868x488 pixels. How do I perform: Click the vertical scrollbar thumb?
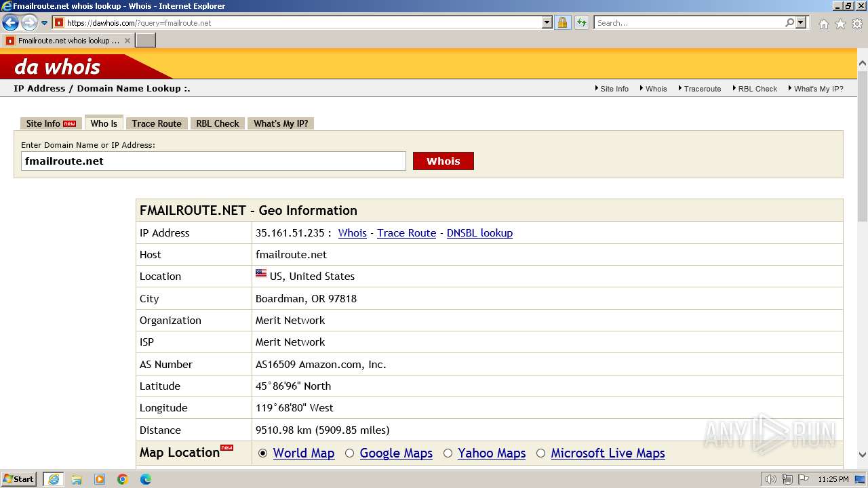(862, 146)
